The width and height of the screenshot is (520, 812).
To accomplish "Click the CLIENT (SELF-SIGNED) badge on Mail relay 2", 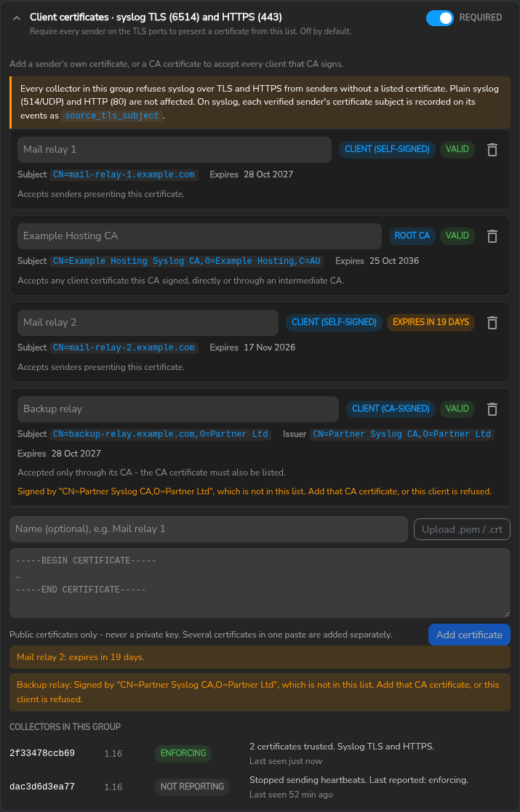I will 334,322.
